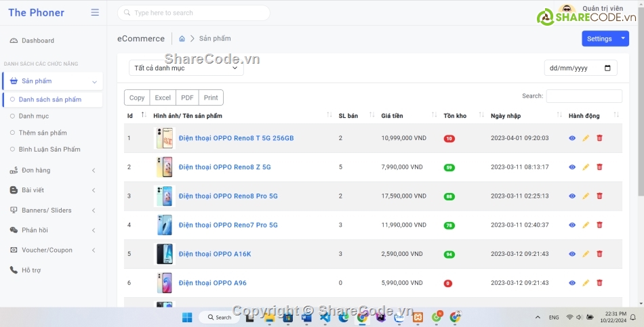
Task: Open Microsoft Edge from taskbar
Action: pyautogui.click(x=344, y=317)
